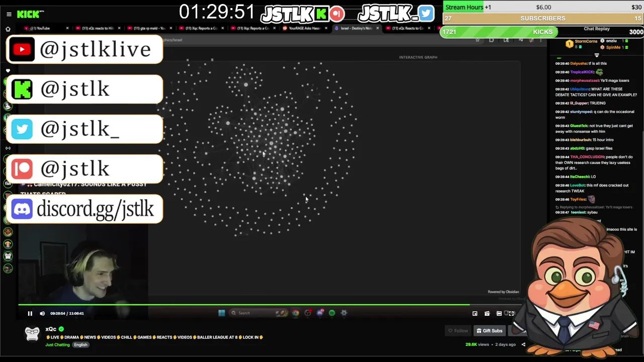Click chat username LoveBot
This screenshot has height=362, width=644.
coord(578,185)
